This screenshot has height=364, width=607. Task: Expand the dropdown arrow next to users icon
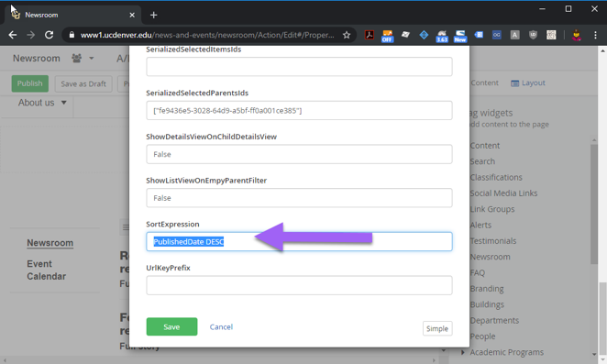pyautogui.click(x=92, y=58)
